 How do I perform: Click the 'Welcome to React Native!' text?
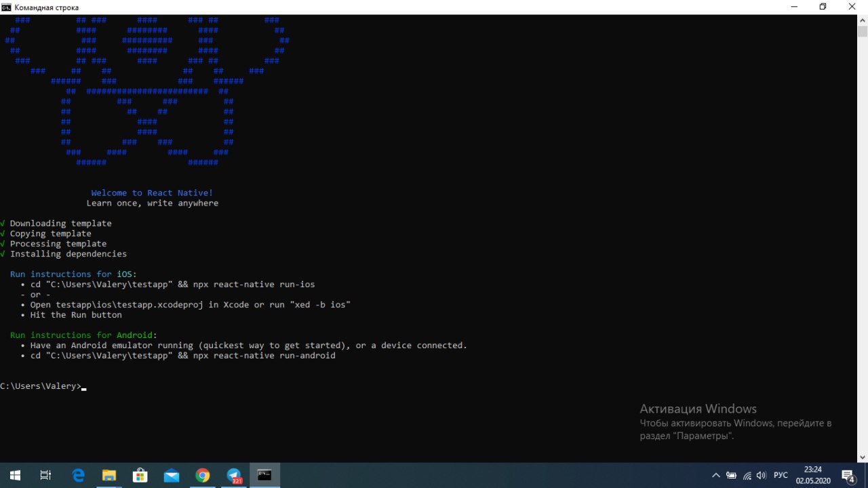152,193
